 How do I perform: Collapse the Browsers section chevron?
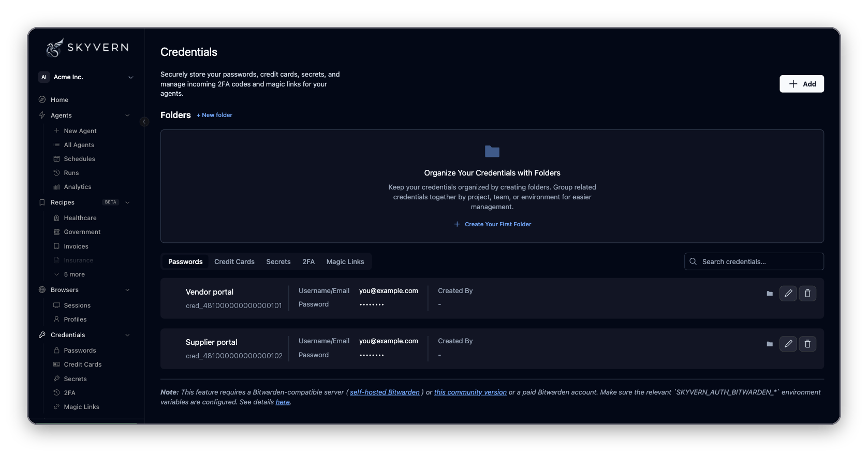[x=127, y=290]
